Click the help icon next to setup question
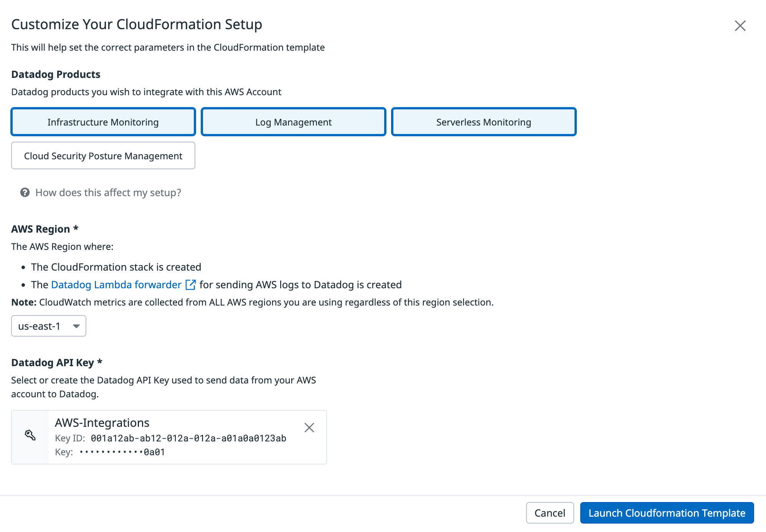The width and height of the screenshot is (766, 532). point(25,192)
